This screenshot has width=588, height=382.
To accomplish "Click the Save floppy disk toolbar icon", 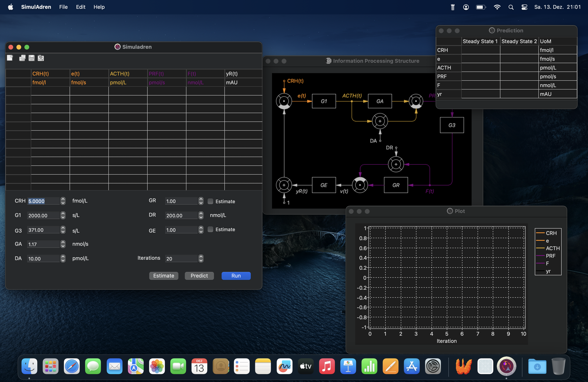I will coord(31,58).
